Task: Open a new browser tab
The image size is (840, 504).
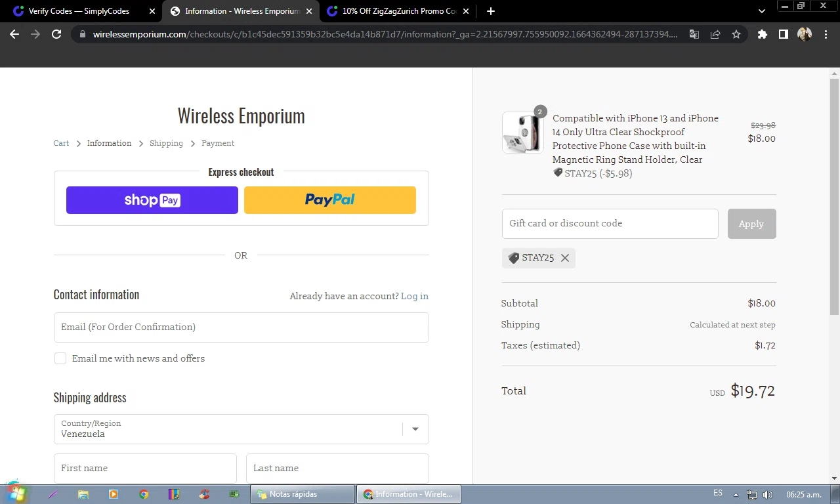Action: point(491,11)
